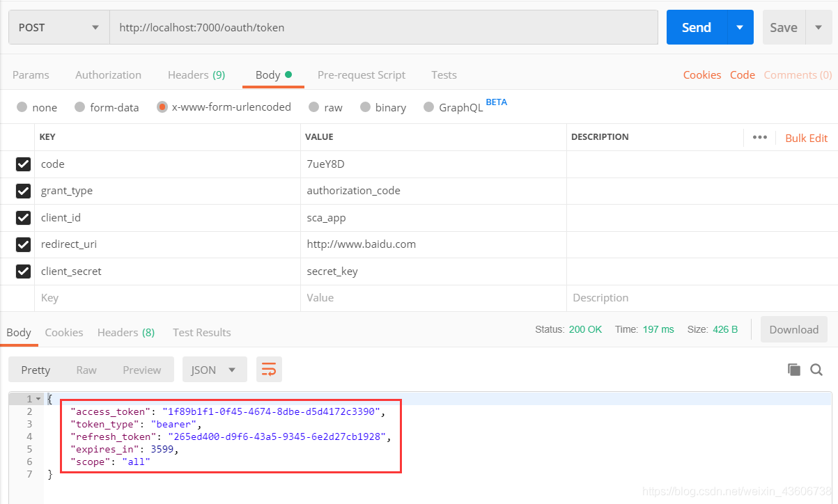Click the Code link
The height and width of the screenshot is (504, 838).
pos(743,74)
